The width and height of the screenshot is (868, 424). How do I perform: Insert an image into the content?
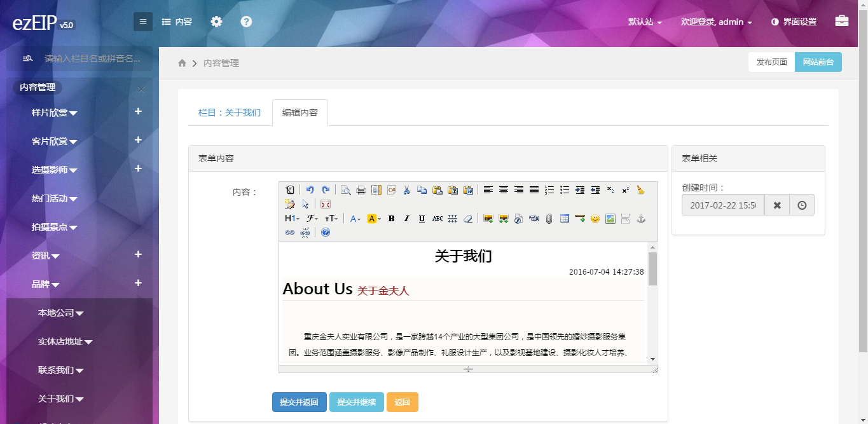point(488,218)
